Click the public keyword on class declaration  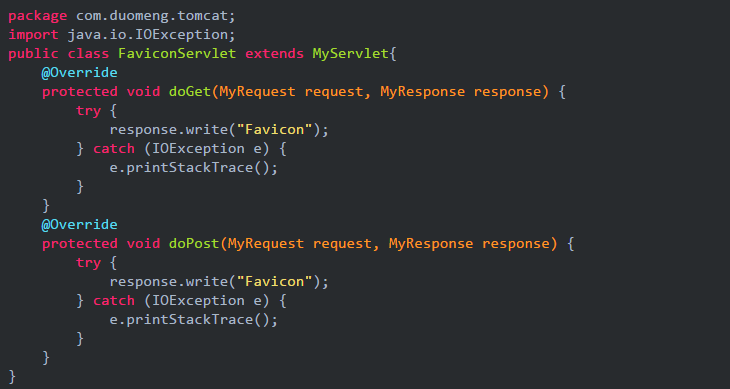coord(34,54)
